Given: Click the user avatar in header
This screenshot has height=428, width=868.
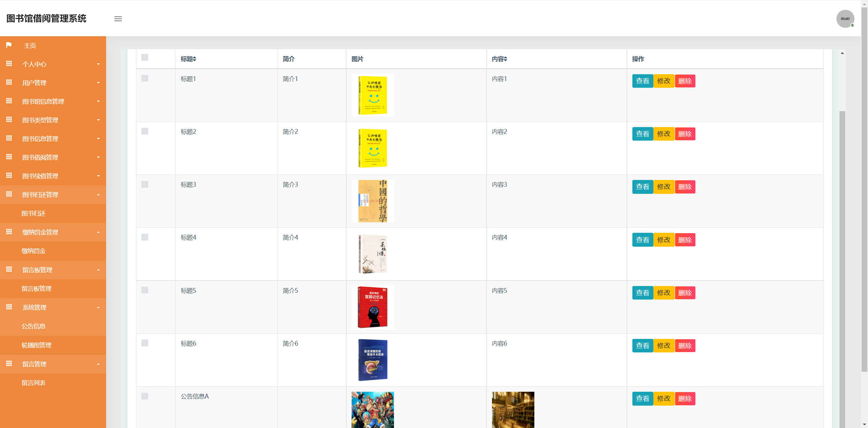Looking at the screenshot, I should [x=845, y=19].
